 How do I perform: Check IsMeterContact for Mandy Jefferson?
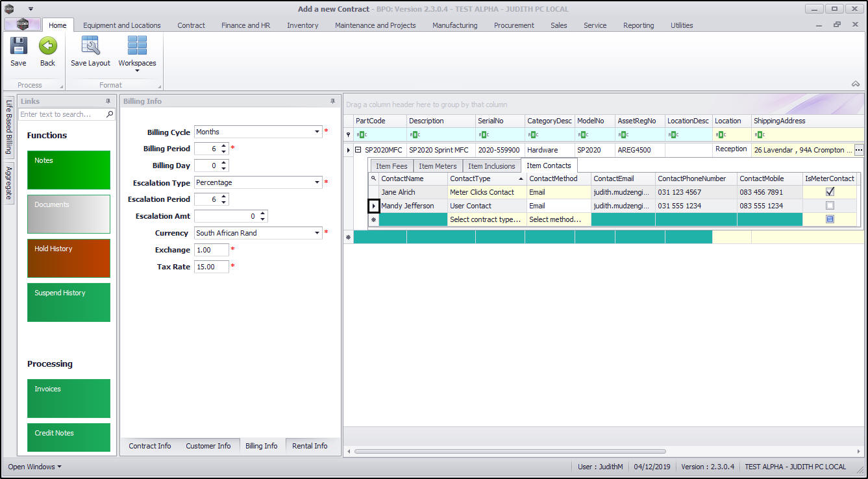(x=830, y=206)
